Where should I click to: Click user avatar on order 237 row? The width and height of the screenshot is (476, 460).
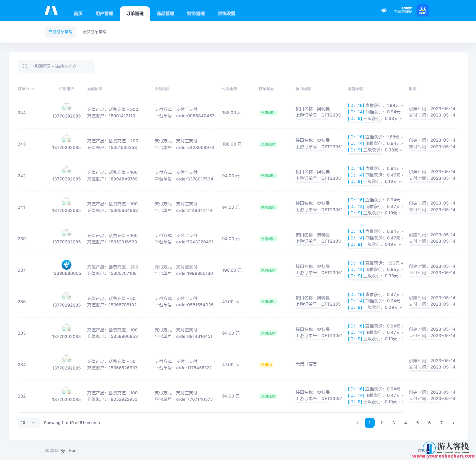pyautogui.click(x=66, y=265)
